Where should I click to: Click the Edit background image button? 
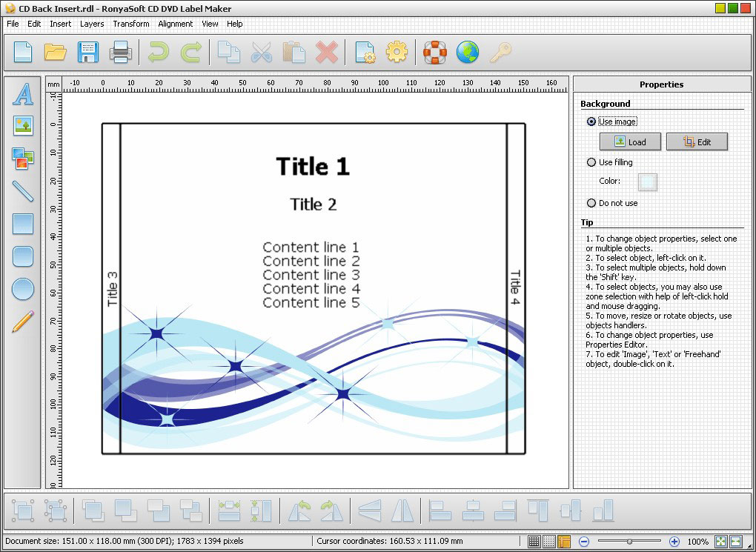pos(696,142)
